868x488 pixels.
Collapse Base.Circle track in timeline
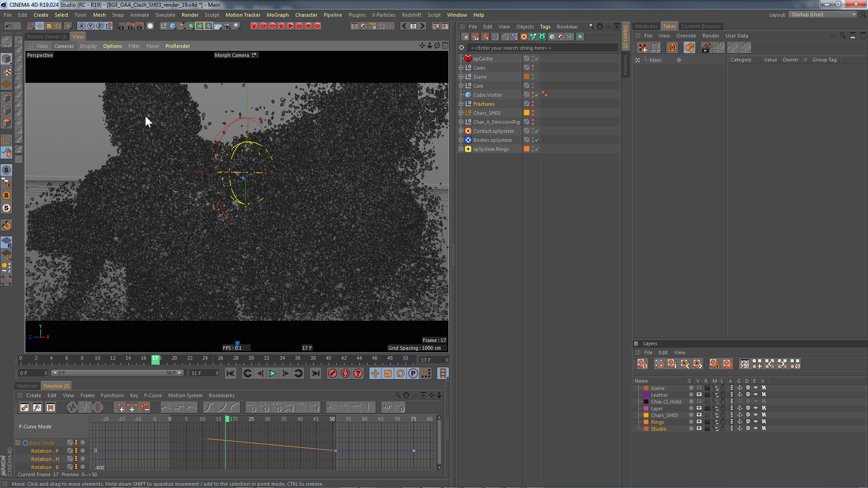point(18,443)
